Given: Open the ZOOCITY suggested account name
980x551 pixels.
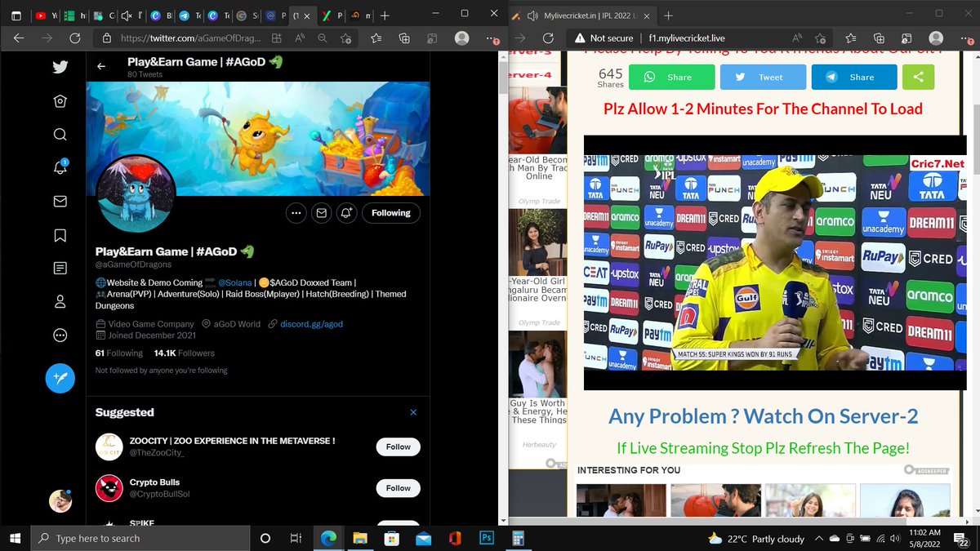Looking at the screenshot, I should (233, 441).
